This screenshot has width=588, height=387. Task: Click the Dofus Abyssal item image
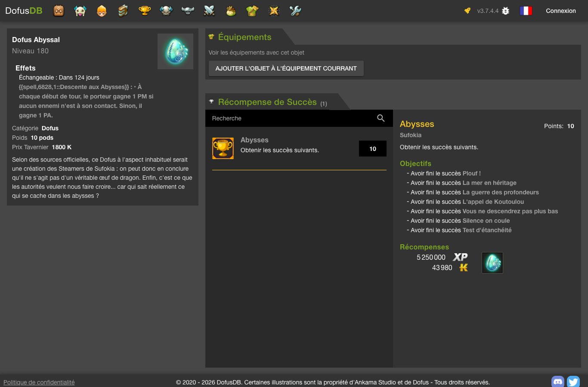click(x=175, y=52)
